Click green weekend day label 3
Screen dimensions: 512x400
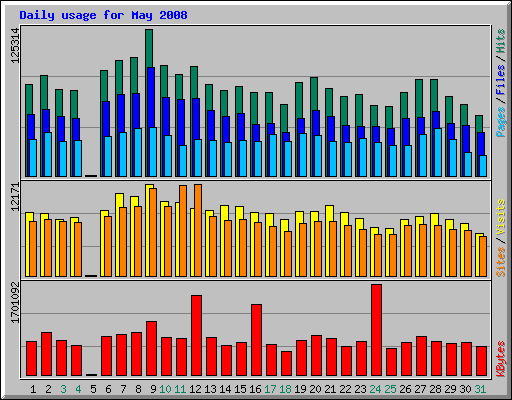(63, 389)
